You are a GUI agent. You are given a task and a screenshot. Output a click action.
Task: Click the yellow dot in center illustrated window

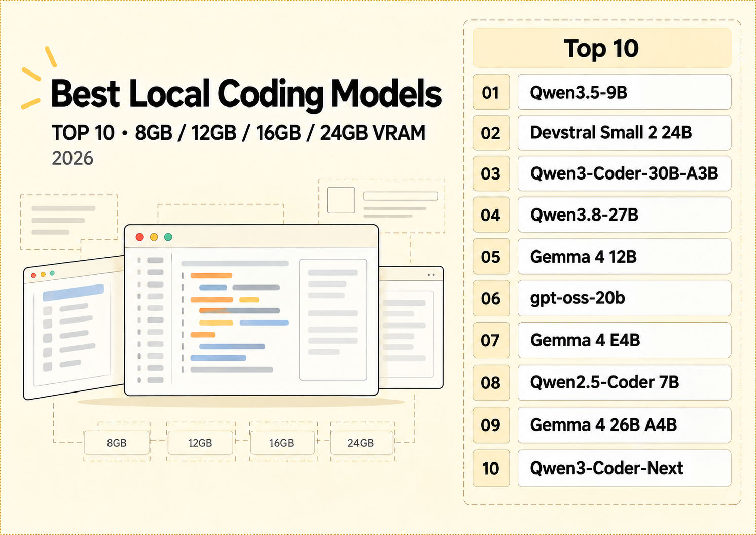154,237
